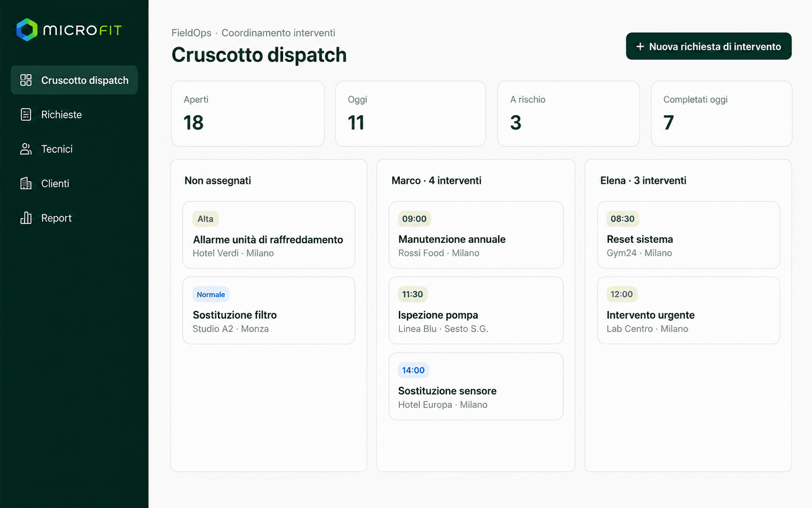Click the 08:30 time badge
The image size is (812, 508).
pyautogui.click(x=623, y=219)
